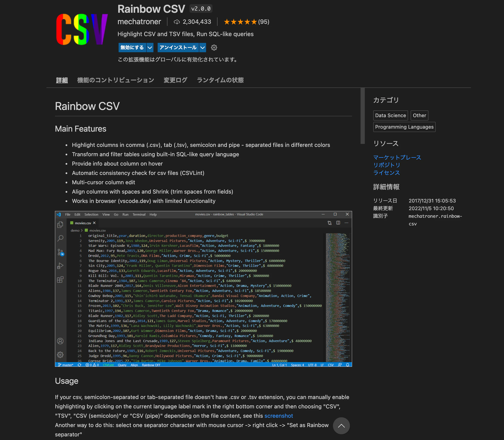Click the Multi-cursor column edit bullet
This screenshot has width=504, height=440.
[103, 182]
